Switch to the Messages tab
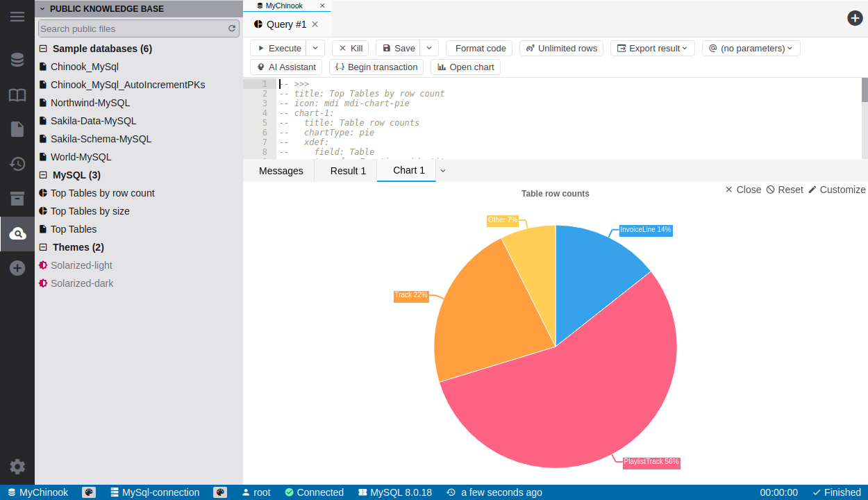The height and width of the screenshot is (500, 868). pyautogui.click(x=281, y=171)
